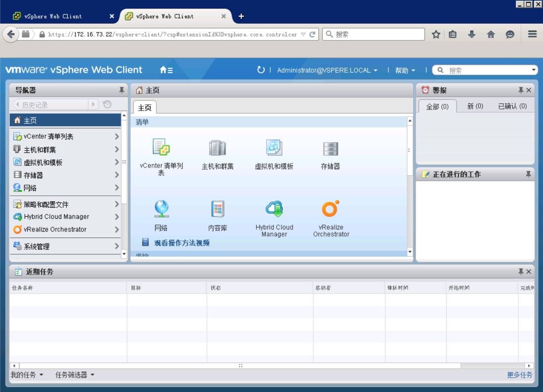Viewport: 543px width, 392px height.
Task: Click the vSphere home menu icon in header
Action: (x=166, y=70)
